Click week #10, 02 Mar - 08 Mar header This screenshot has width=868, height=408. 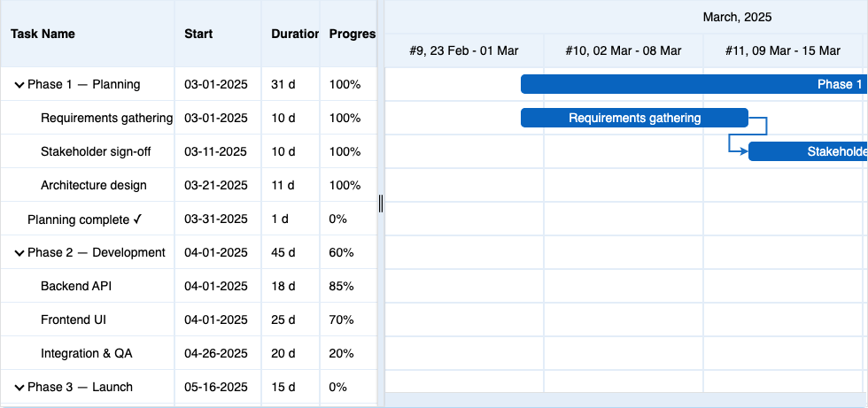[624, 51]
